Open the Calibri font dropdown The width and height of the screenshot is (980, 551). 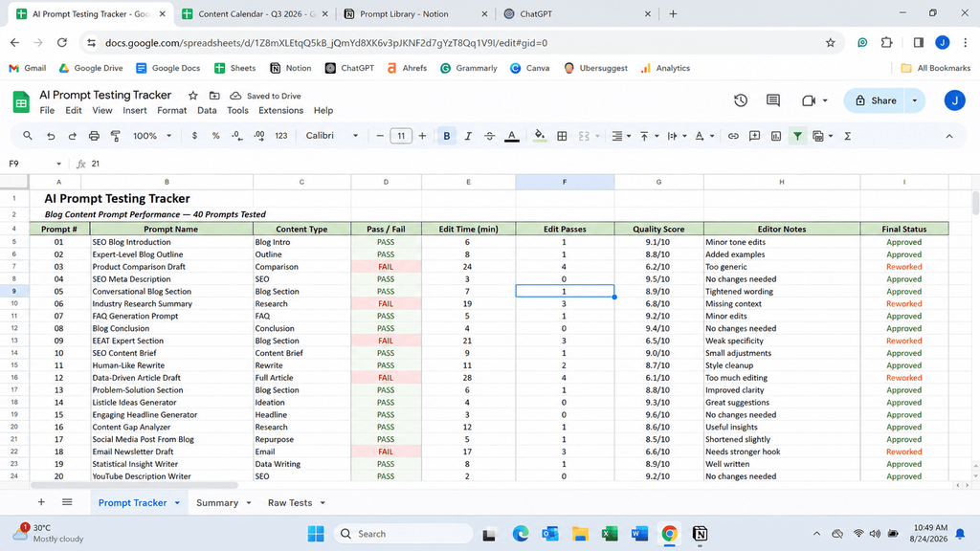point(332,136)
